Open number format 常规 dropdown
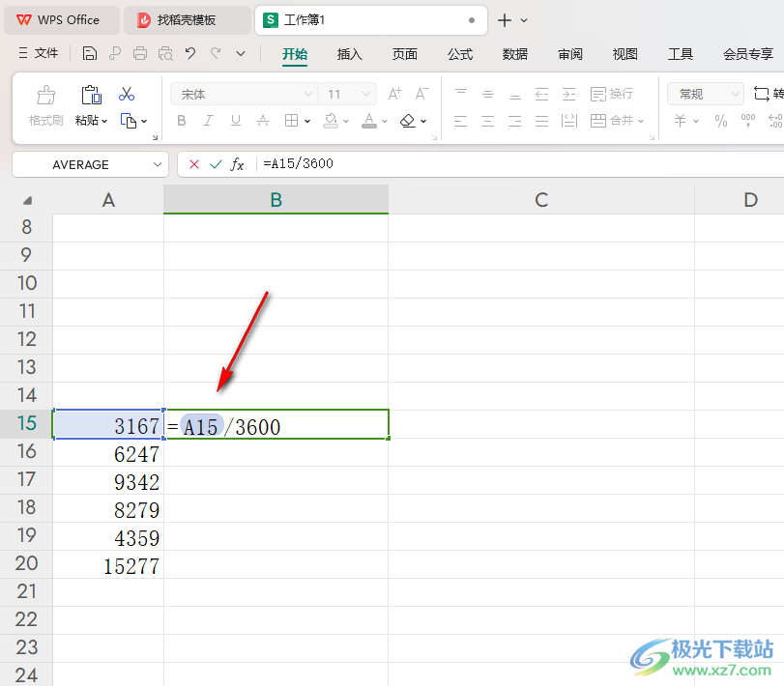784x686 pixels. (x=735, y=94)
